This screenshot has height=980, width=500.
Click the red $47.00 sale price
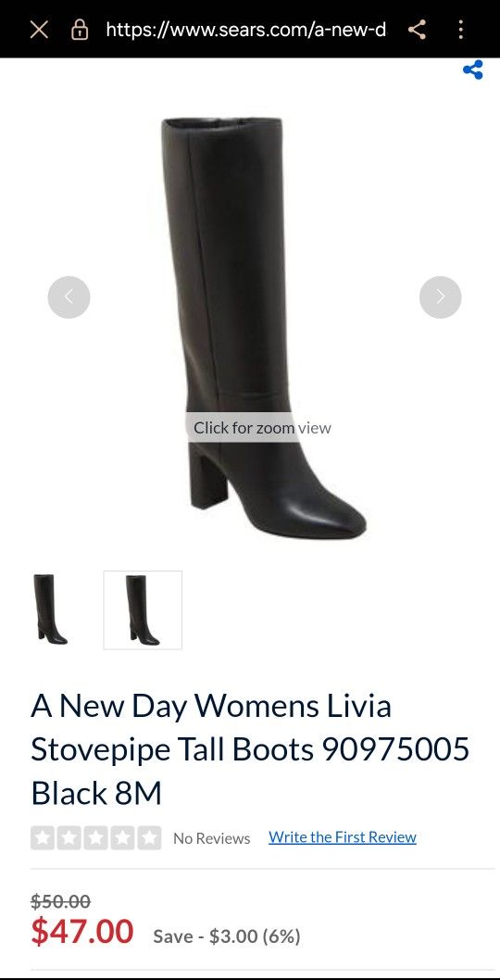81,931
